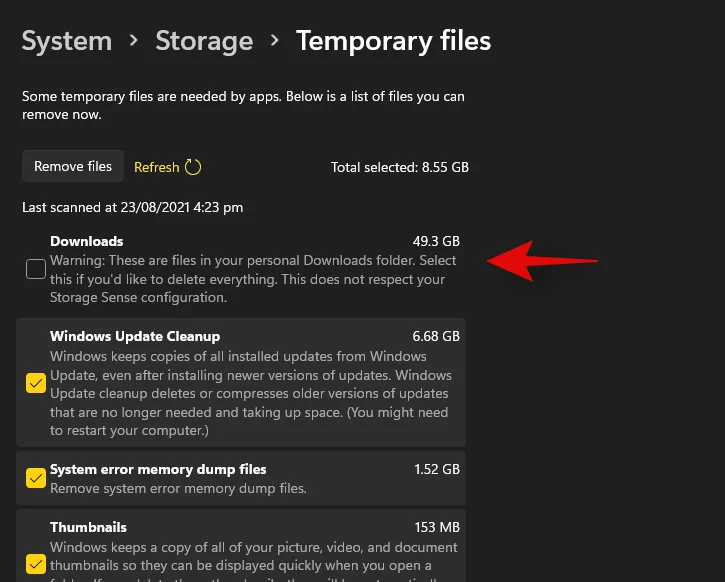Viewport: 725px width, 582px height.
Task: Select the Thumbnails item title
Action: [88, 527]
